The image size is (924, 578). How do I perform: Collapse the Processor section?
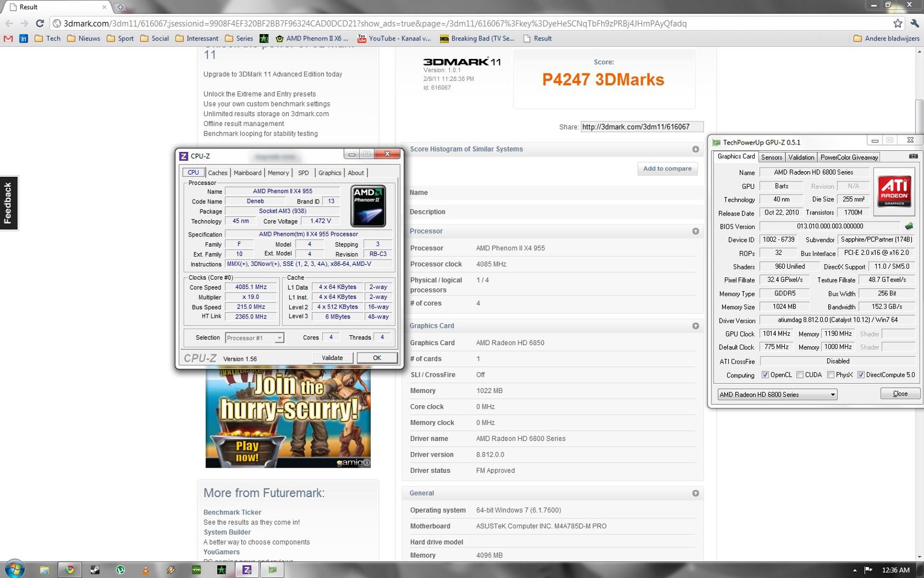[x=695, y=231]
